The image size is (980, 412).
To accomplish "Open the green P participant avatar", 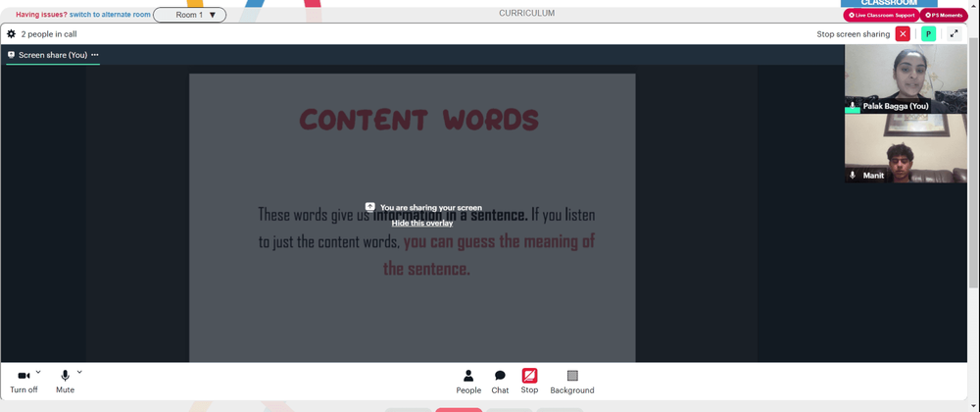I will (929, 33).
